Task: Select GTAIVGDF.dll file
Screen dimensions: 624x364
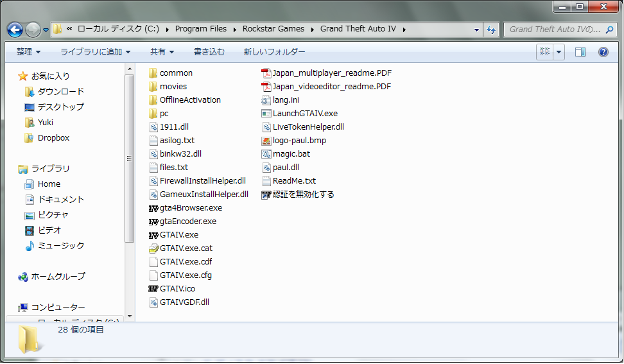Action: click(179, 302)
